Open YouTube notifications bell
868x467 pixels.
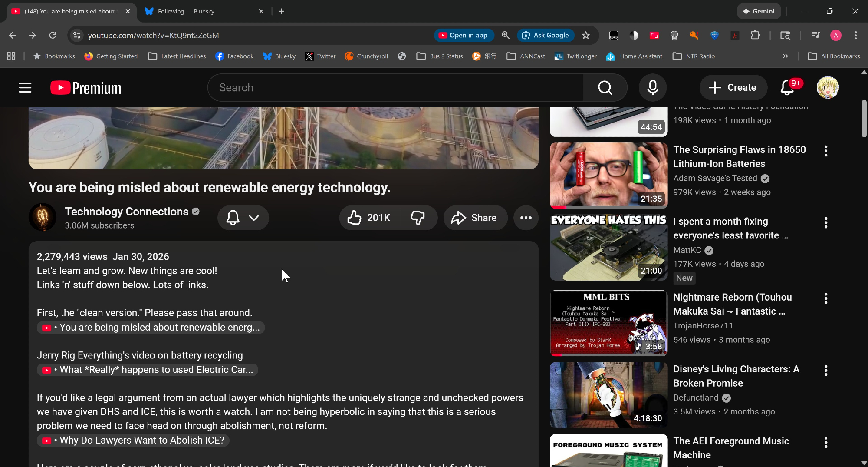[787, 88]
